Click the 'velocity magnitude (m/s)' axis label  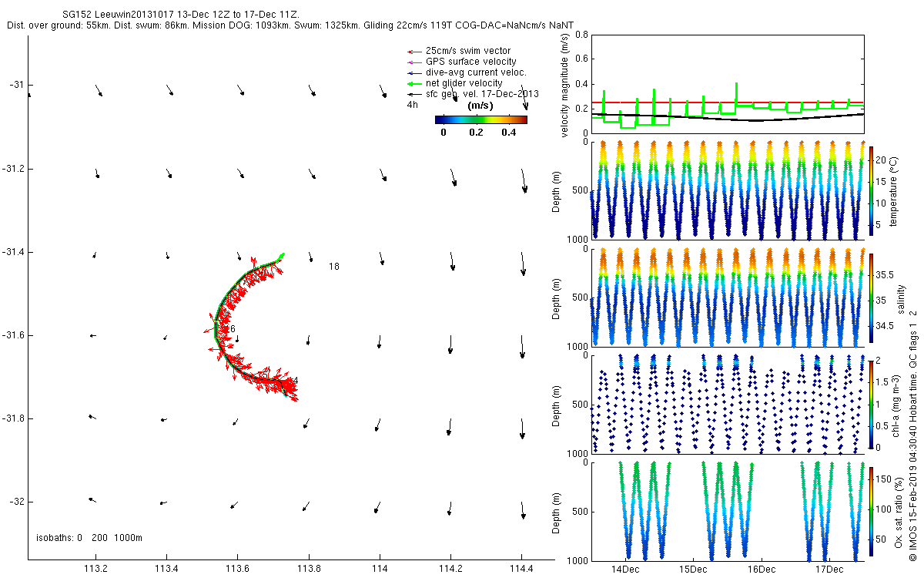(565, 86)
